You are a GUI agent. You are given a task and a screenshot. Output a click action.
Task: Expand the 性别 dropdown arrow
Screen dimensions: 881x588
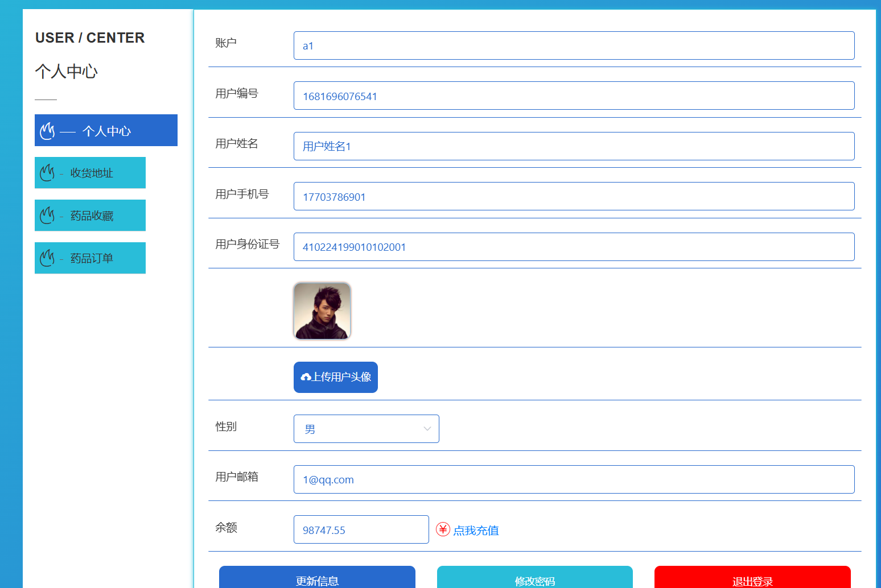[427, 429]
